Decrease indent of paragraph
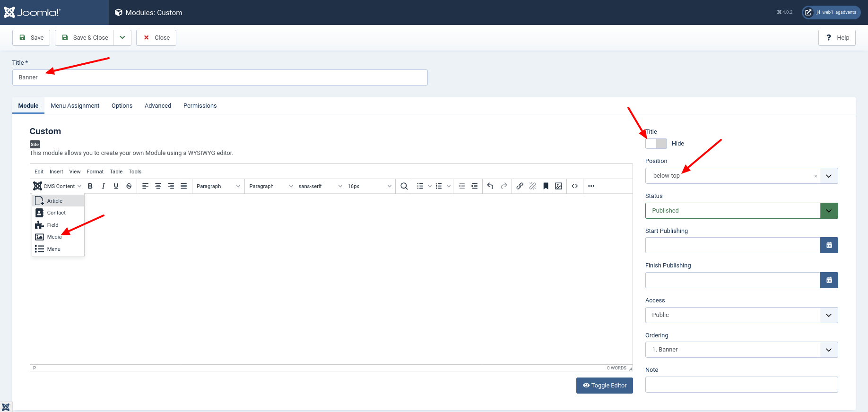Viewport: 868px width, 412px height. point(462,186)
